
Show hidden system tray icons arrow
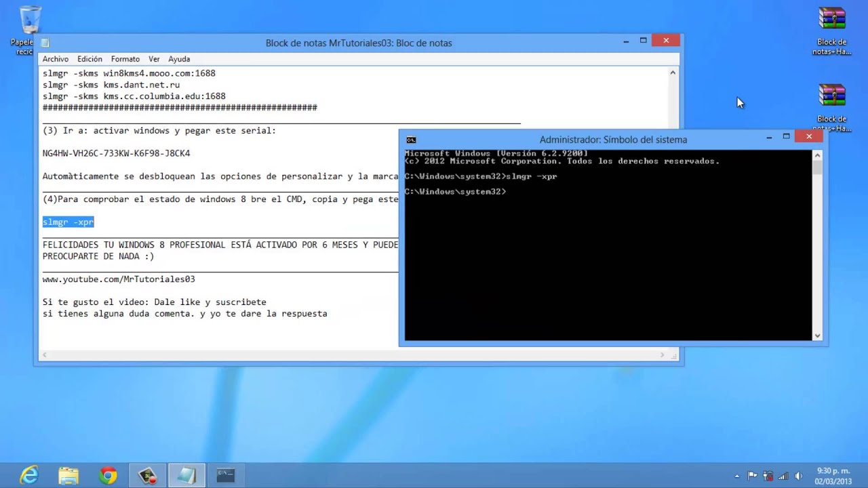click(737, 476)
